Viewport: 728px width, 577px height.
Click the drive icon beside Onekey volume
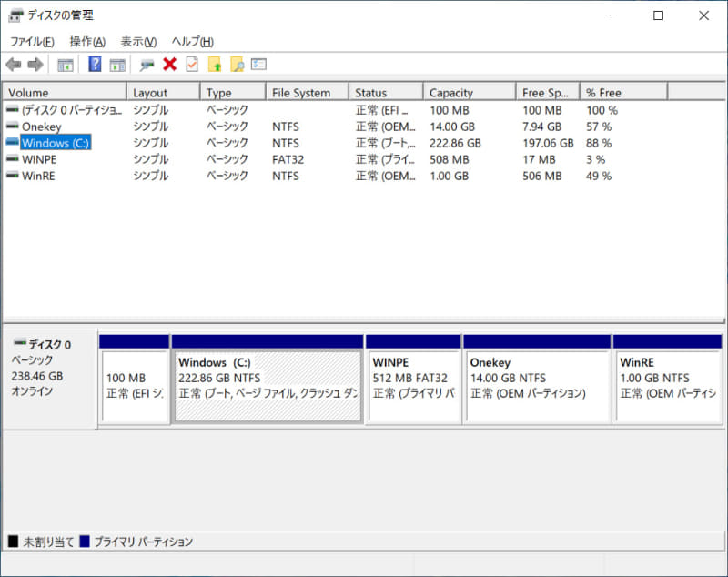coord(13,126)
